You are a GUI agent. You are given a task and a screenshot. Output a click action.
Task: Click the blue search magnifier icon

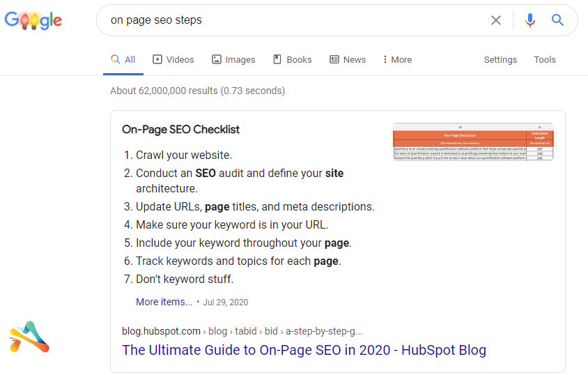point(557,20)
